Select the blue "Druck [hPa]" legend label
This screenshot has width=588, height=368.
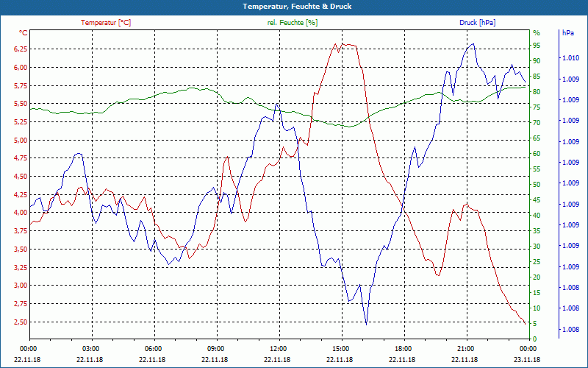tap(477, 23)
